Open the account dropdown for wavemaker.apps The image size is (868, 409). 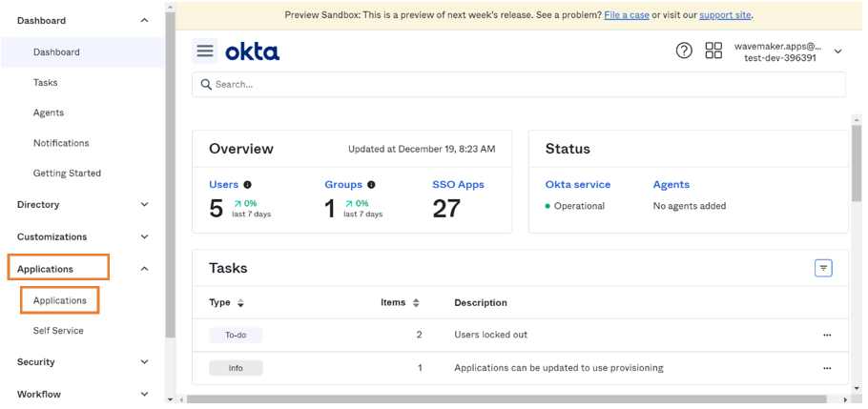click(x=837, y=51)
